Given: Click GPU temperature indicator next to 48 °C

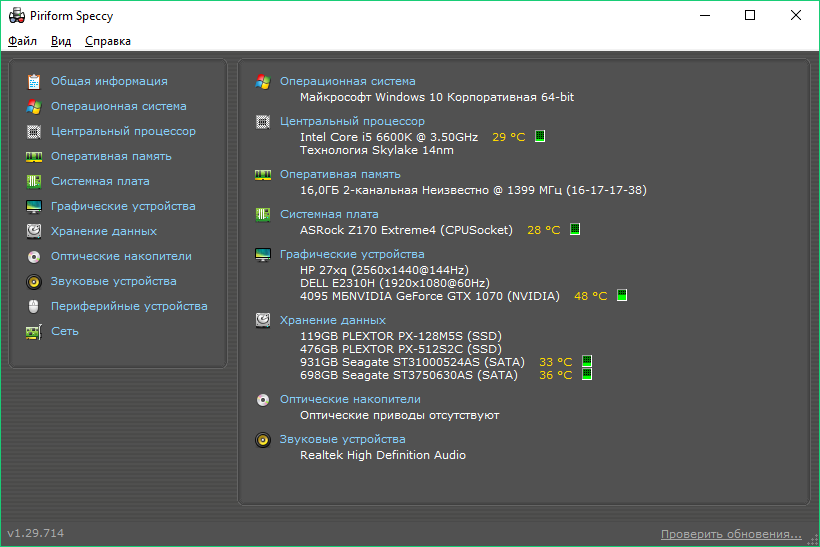Looking at the screenshot, I should click(x=622, y=295).
